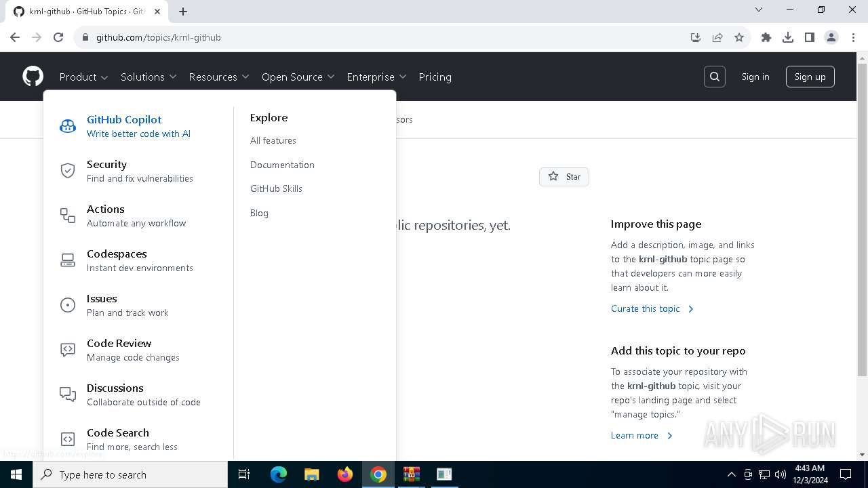868x488 pixels.
Task: Click the Security shield icon
Action: tap(68, 171)
